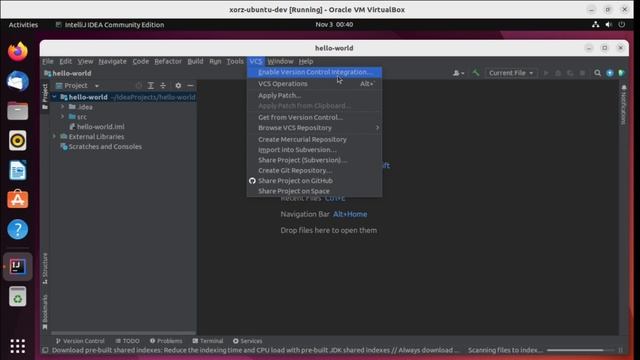640x360 pixels.
Task: Open Problems bottom tab
Action: click(166, 341)
